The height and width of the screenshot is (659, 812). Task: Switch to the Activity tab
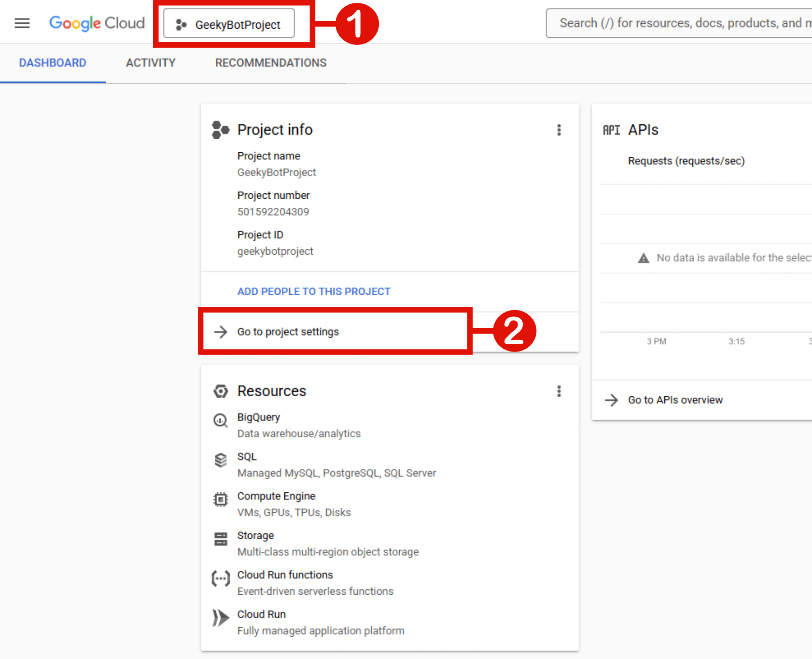[x=151, y=63]
